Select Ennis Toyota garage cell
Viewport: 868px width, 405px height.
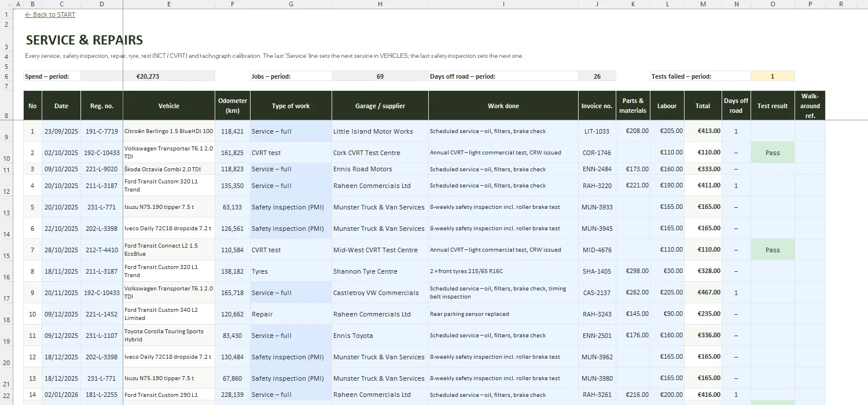(x=380, y=336)
